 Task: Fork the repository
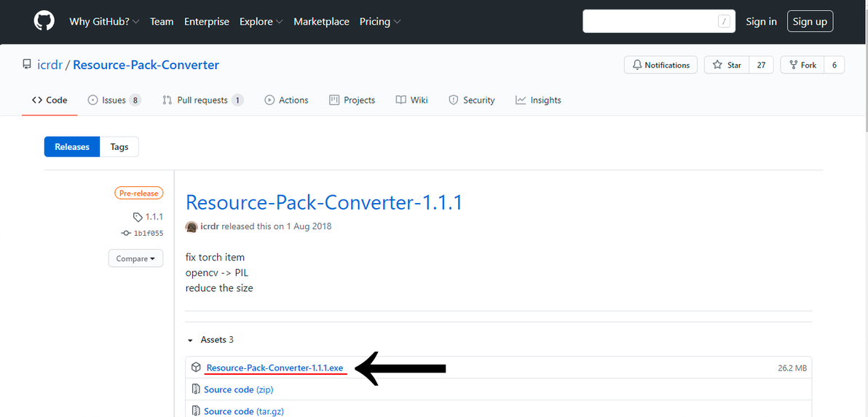click(x=802, y=65)
